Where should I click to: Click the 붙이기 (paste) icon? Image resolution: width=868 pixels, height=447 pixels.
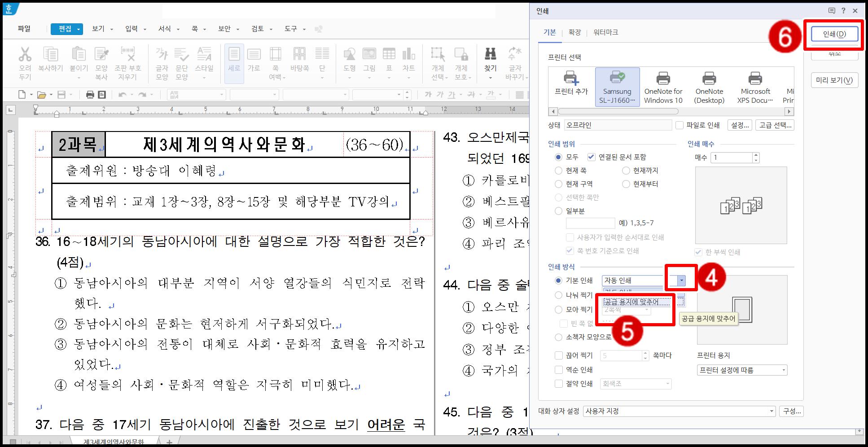pyautogui.click(x=79, y=54)
